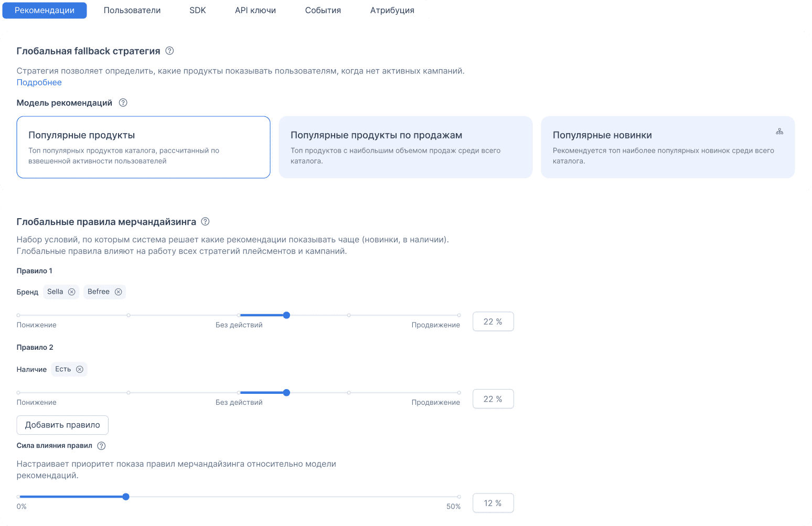812x526 pixels.
Task: Open the События tab
Action: click(323, 10)
